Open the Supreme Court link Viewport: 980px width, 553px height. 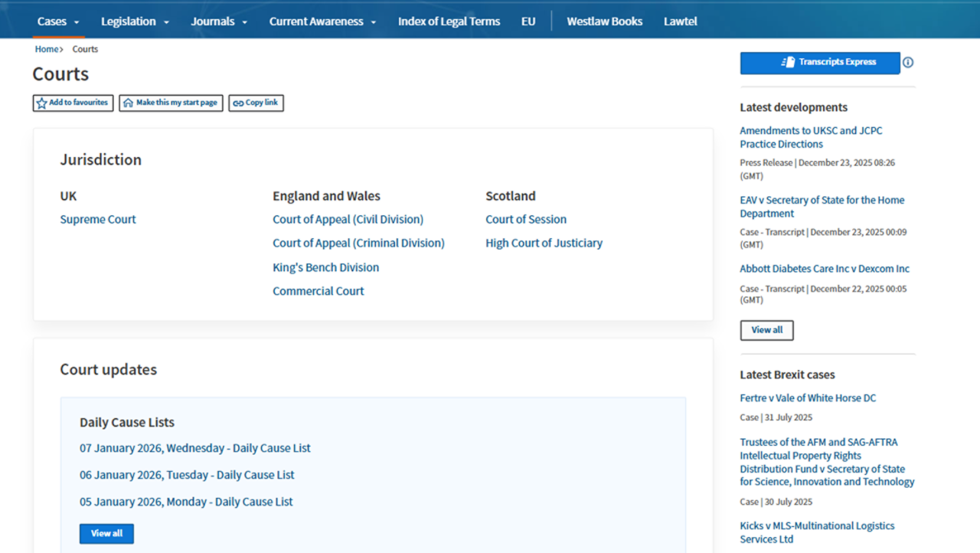coord(98,219)
